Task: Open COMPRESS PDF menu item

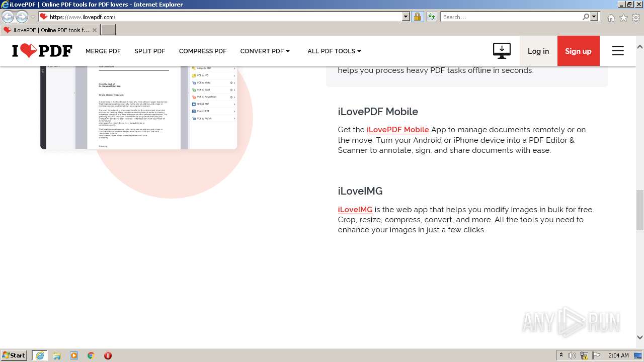Action: [x=203, y=51]
